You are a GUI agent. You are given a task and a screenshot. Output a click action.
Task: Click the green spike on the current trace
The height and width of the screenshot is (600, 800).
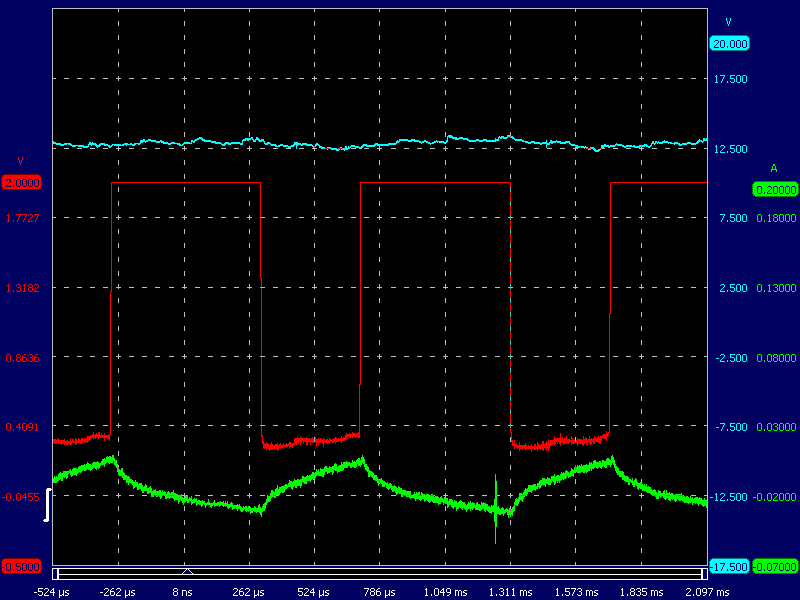point(496,508)
